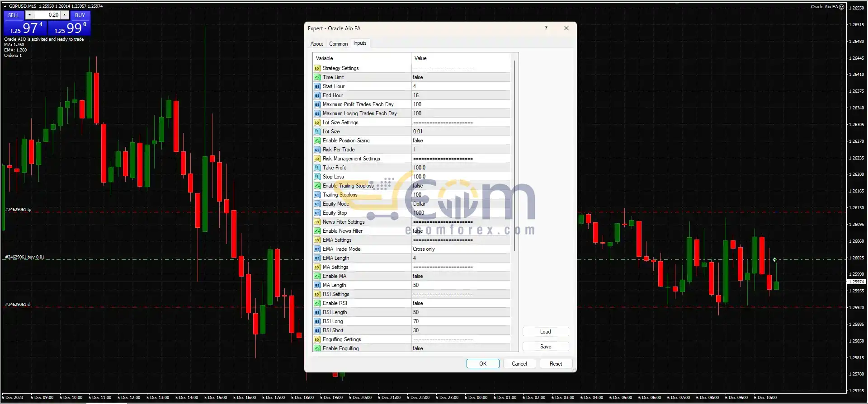Select the Inputs tab
The image size is (868, 404).
click(360, 43)
